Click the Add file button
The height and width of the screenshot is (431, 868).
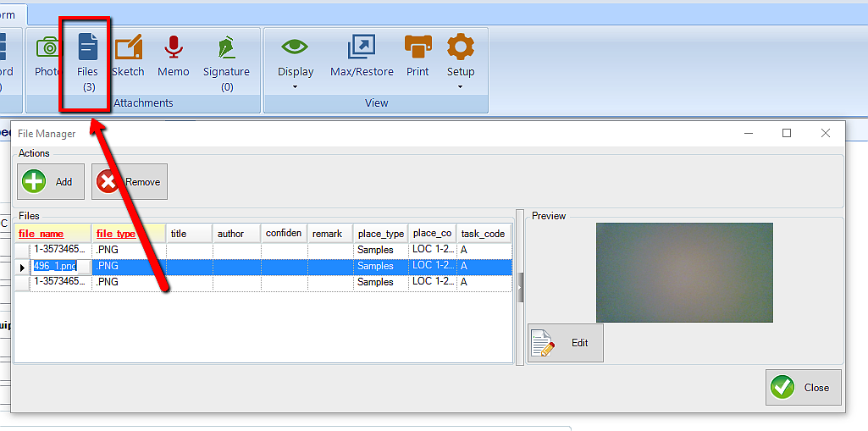click(x=51, y=181)
